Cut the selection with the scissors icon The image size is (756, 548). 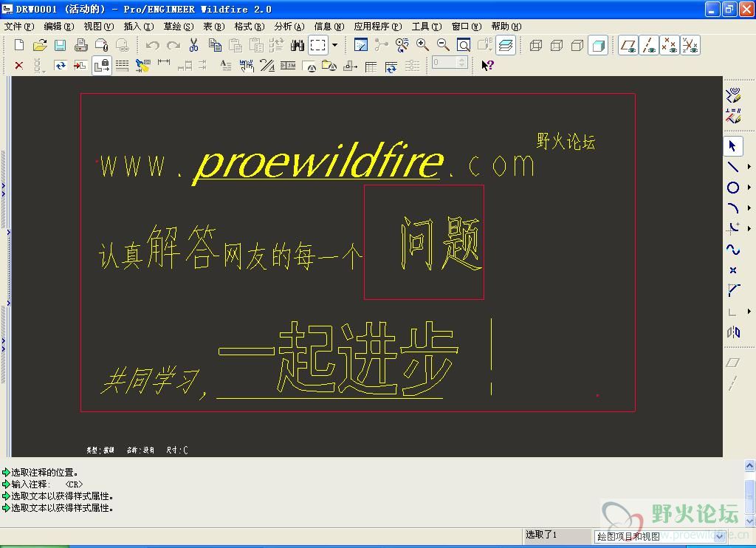[x=194, y=45]
